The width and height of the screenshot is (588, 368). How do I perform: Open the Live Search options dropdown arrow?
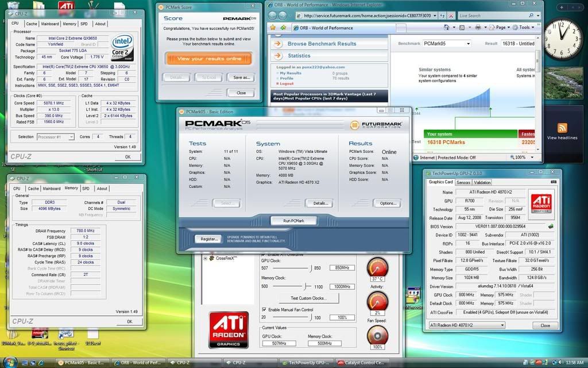538,16
